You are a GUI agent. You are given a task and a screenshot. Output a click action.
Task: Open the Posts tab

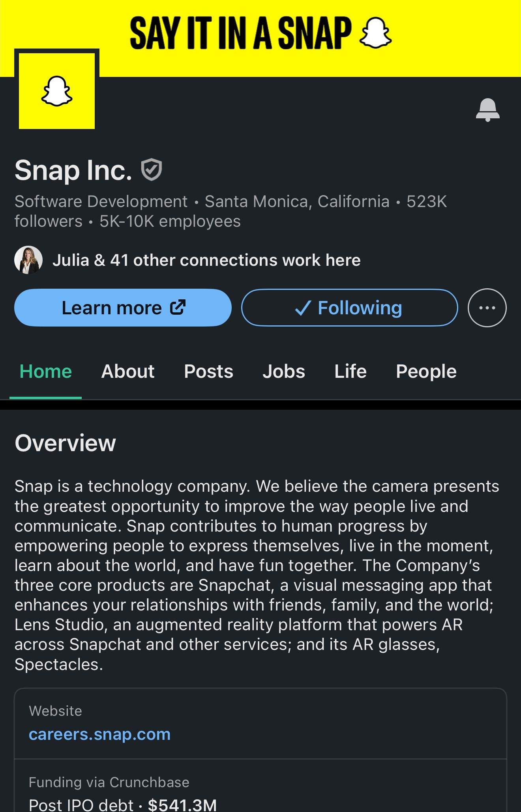(x=208, y=371)
